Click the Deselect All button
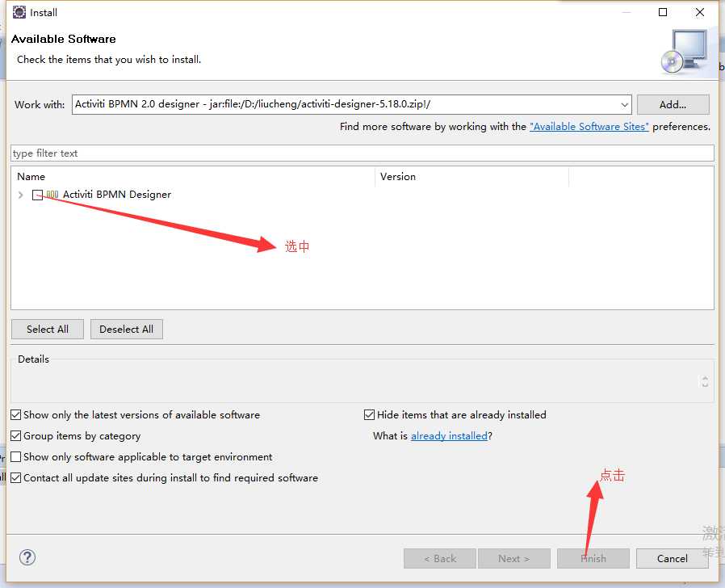 coord(126,329)
